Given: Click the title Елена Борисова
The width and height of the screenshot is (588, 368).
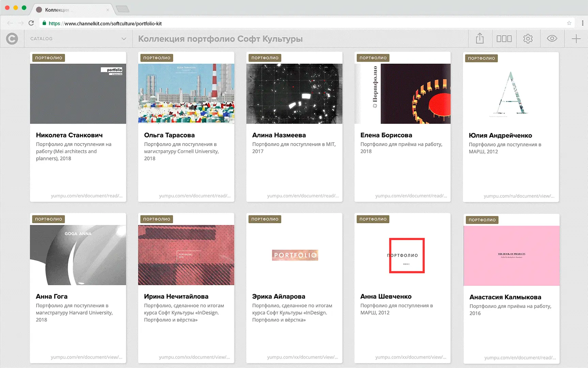Looking at the screenshot, I should click(x=386, y=135).
